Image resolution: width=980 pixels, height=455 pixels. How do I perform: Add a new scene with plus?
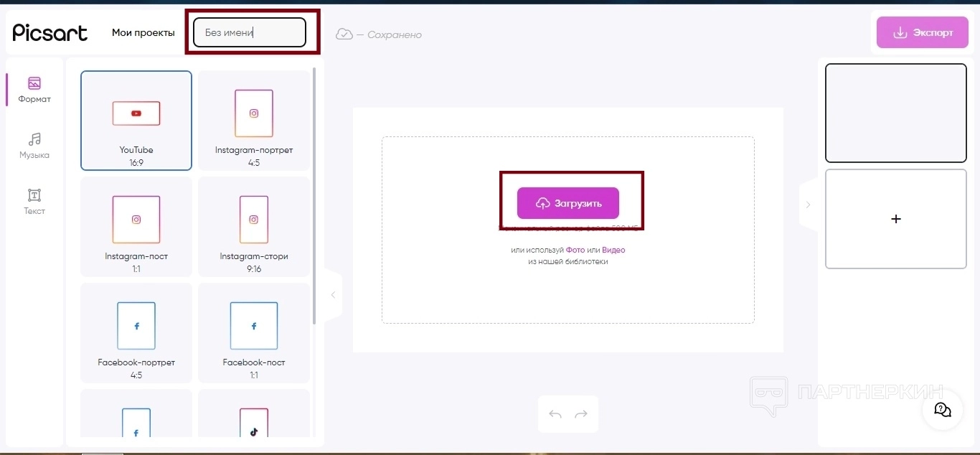[896, 219]
